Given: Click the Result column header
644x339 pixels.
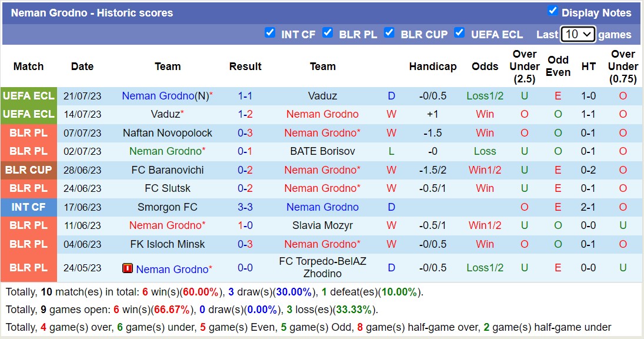Looking at the screenshot, I should tap(245, 67).
